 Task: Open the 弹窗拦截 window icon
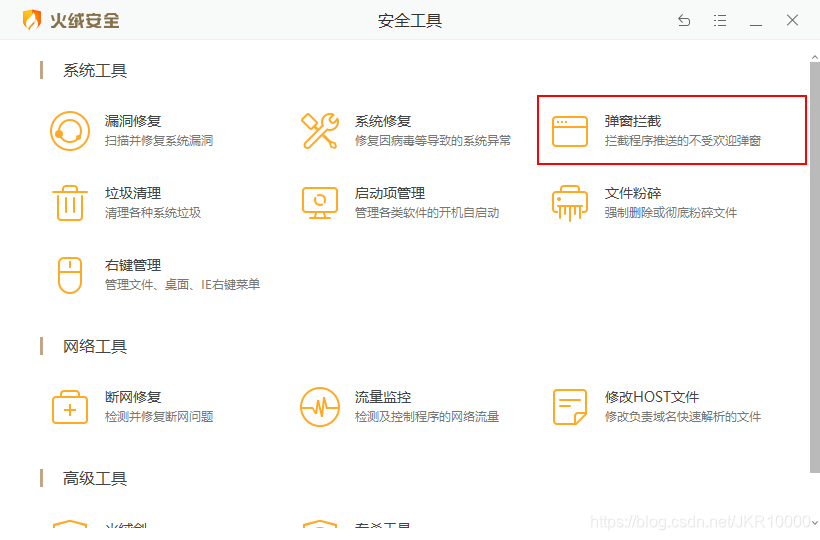pos(570,131)
